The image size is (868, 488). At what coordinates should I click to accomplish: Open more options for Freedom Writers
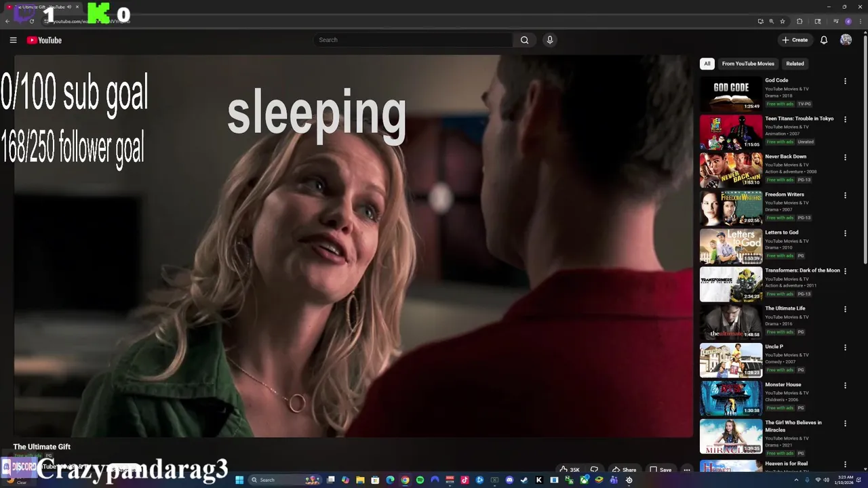click(845, 195)
